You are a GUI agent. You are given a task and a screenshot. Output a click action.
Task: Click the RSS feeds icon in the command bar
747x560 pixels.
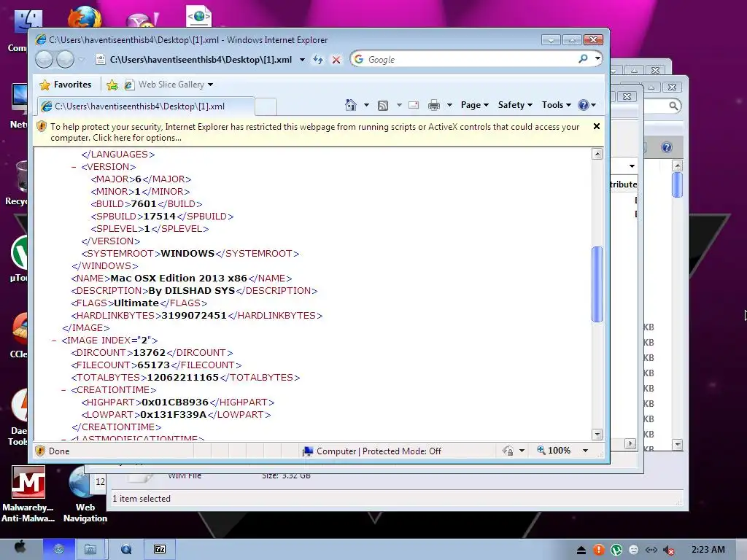tap(382, 105)
